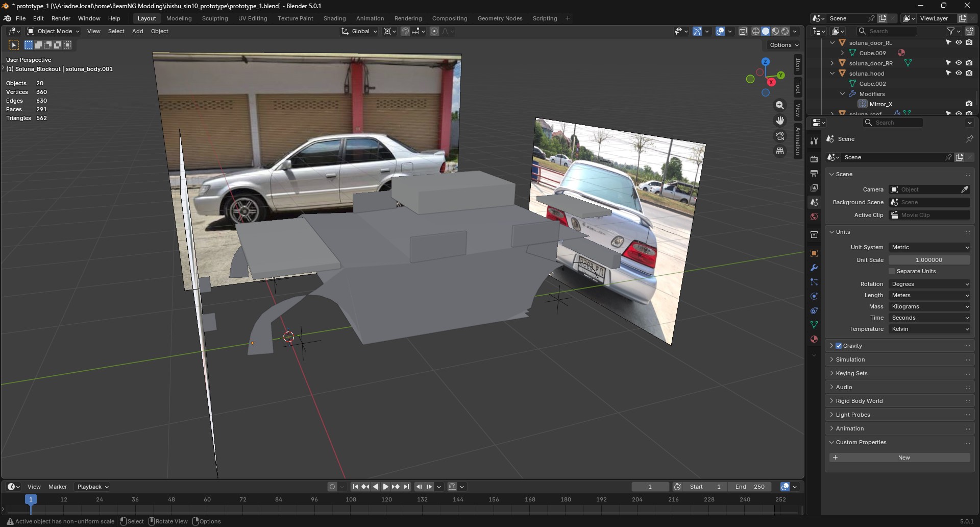Open the Tool properties tab
This screenshot has width=980, height=527.
pos(814,141)
